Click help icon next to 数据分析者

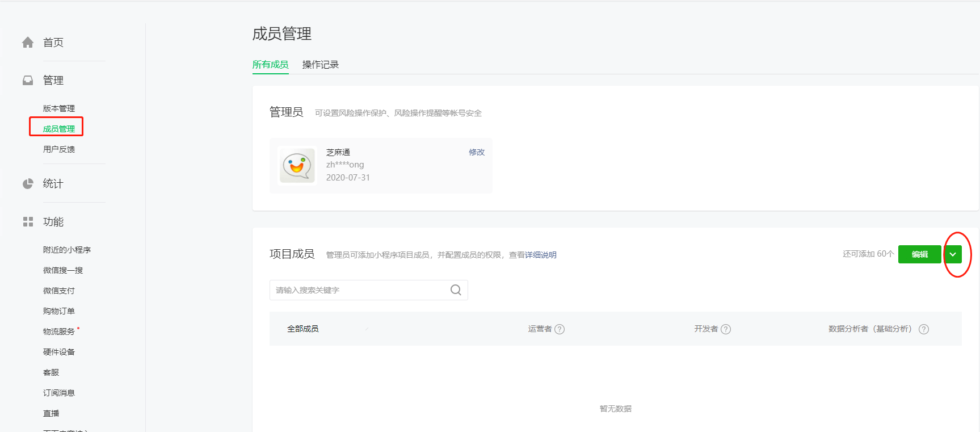(924, 329)
